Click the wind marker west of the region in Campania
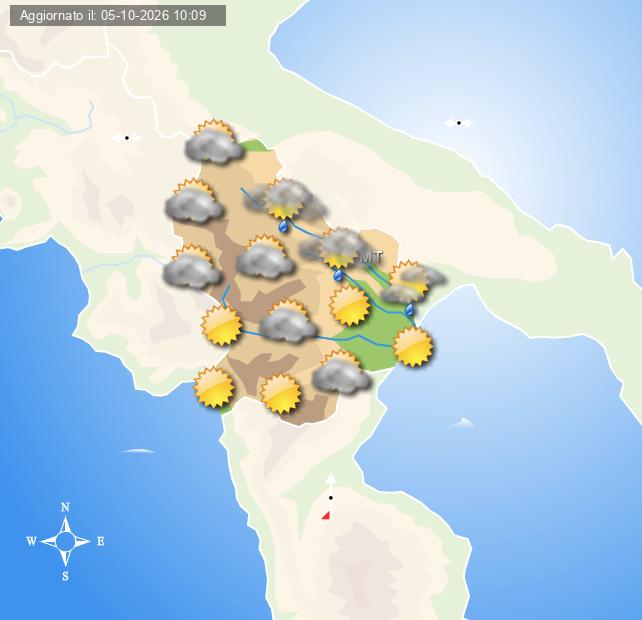 [127, 138]
